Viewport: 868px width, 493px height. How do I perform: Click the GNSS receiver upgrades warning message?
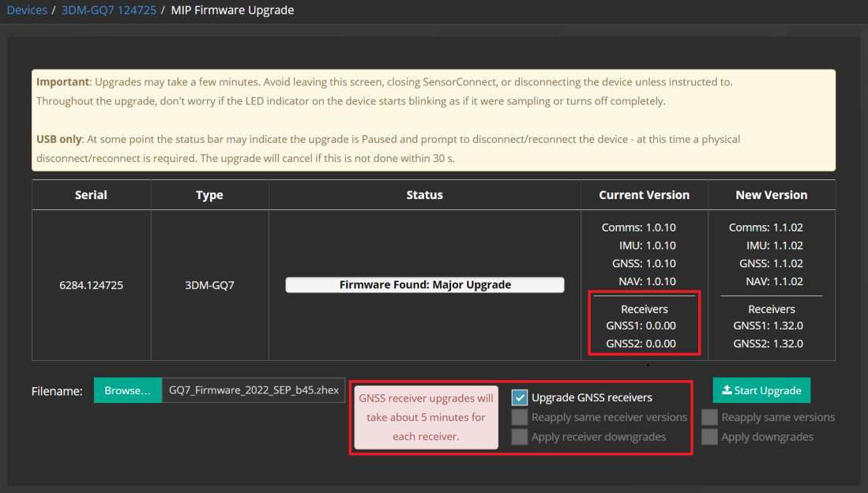(x=426, y=417)
